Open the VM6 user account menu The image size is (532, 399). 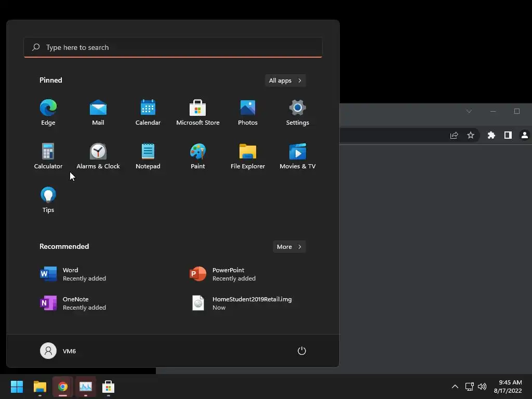tap(58, 351)
